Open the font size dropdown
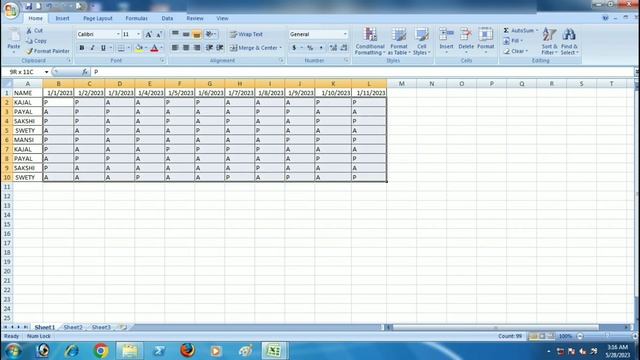The width and height of the screenshot is (640, 360). pos(139,34)
